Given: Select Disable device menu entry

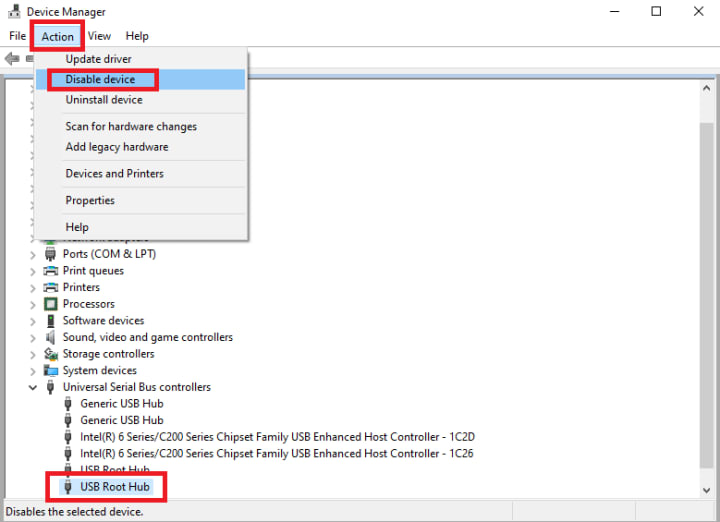Looking at the screenshot, I should tap(141, 79).
